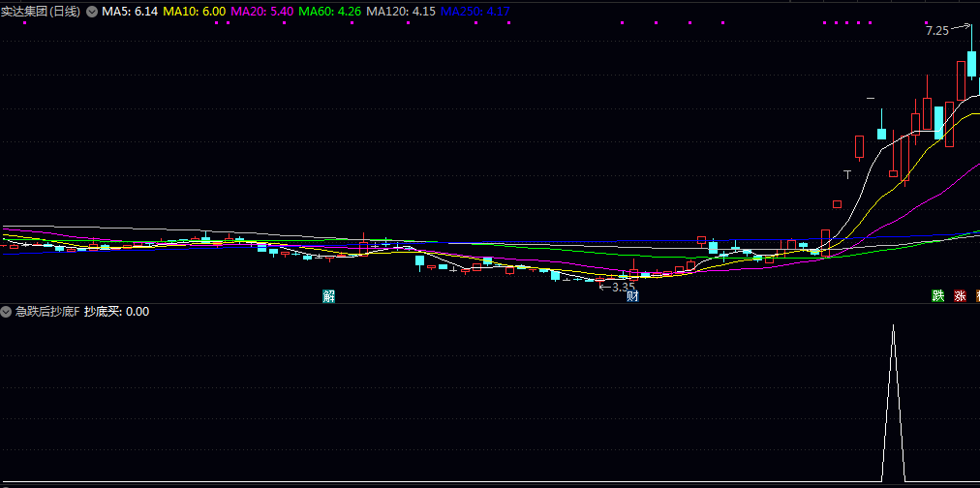Click the 财 financial report marker
This screenshot has width=980, height=488.
632,296
